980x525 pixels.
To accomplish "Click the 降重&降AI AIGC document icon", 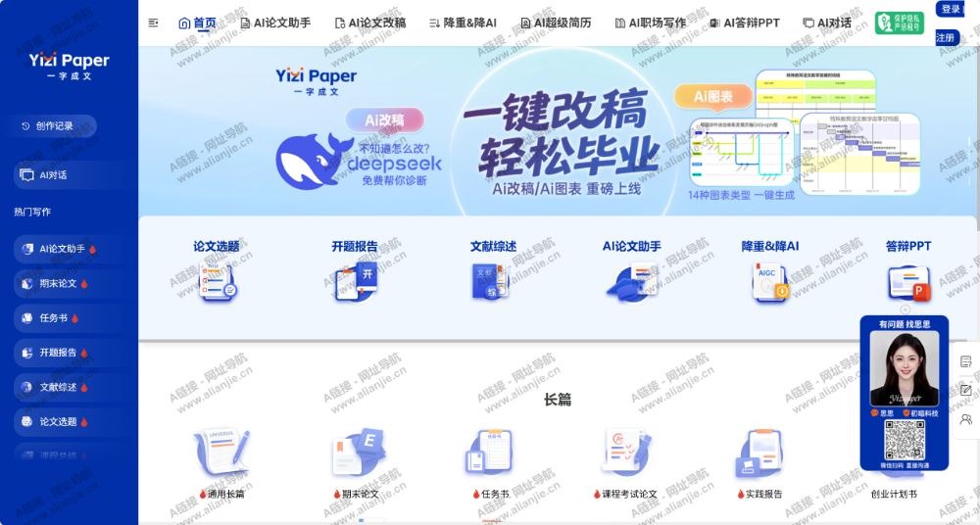I will [770, 282].
